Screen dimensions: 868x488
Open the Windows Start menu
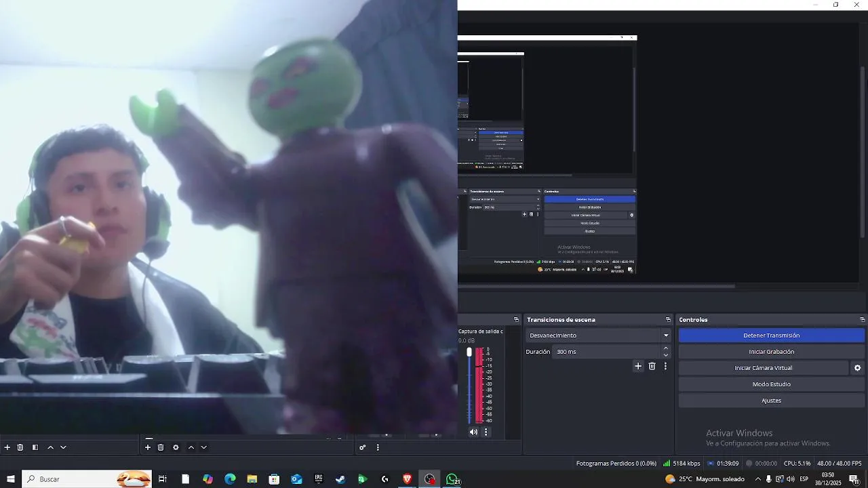coord(10,479)
